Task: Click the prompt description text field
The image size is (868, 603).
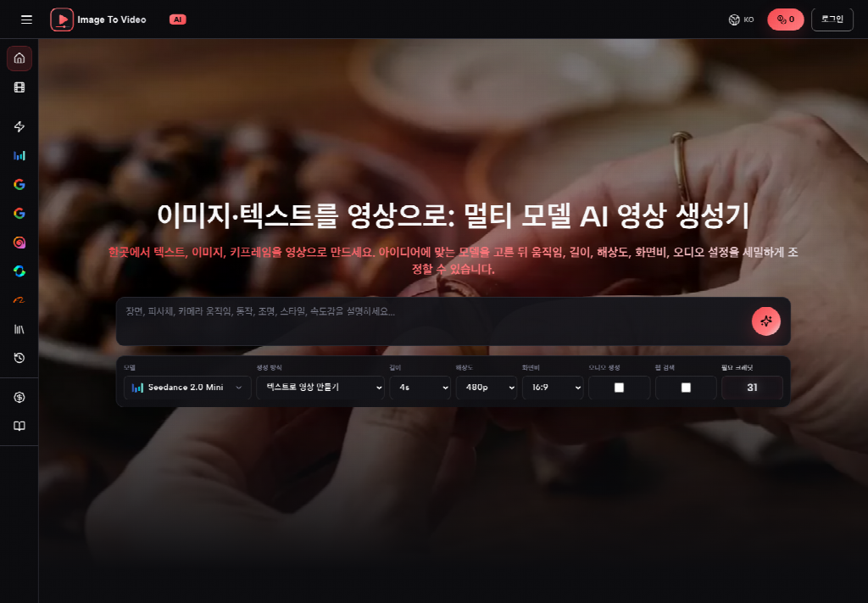Action: click(431, 321)
